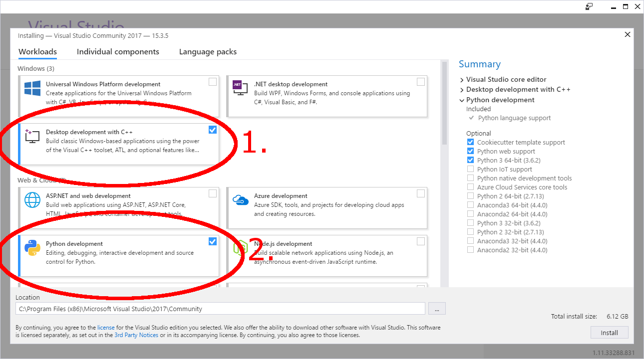Uncheck Python web support option
This screenshot has width=644, height=359.
coord(470,151)
